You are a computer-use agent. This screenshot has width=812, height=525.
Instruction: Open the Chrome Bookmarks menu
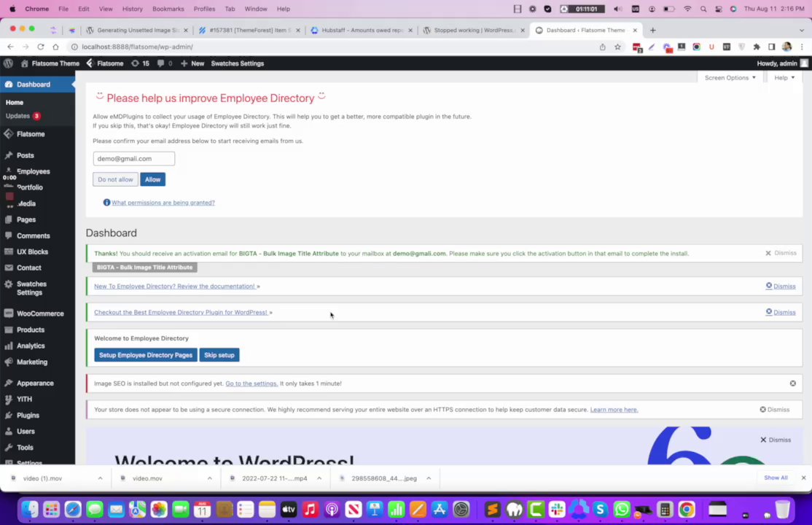pos(168,9)
